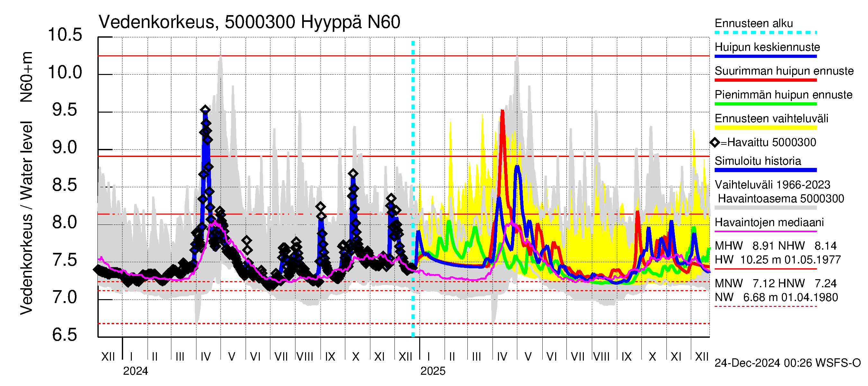Click the 'Vaihteluväli 1966-2023' legend text
This screenshot has width=868, height=386.
772,185
